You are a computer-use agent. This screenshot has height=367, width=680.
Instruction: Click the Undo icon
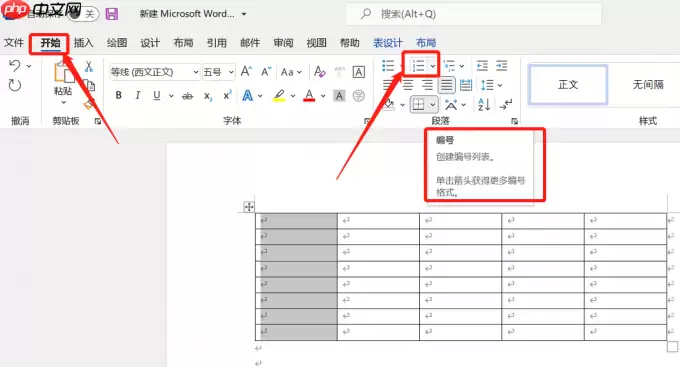(x=14, y=66)
